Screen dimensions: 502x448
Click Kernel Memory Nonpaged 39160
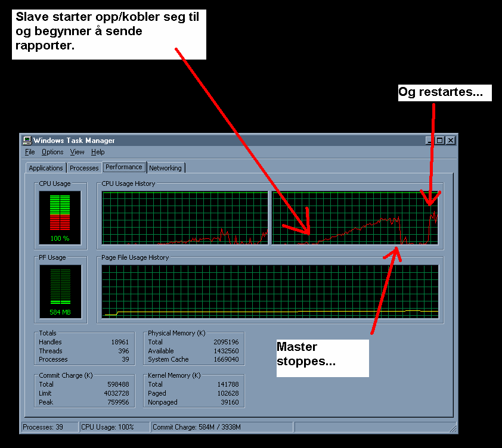click(x=230, y=402)
